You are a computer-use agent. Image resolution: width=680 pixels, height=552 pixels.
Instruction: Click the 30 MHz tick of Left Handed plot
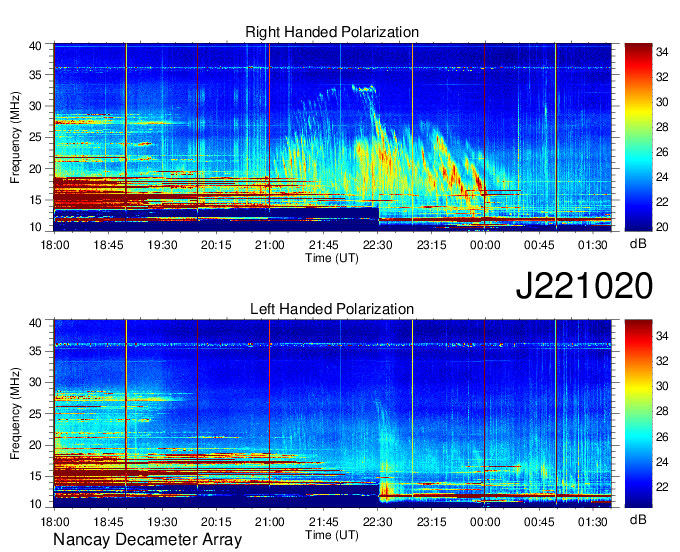pyautogui.click(x=35, y=382)
